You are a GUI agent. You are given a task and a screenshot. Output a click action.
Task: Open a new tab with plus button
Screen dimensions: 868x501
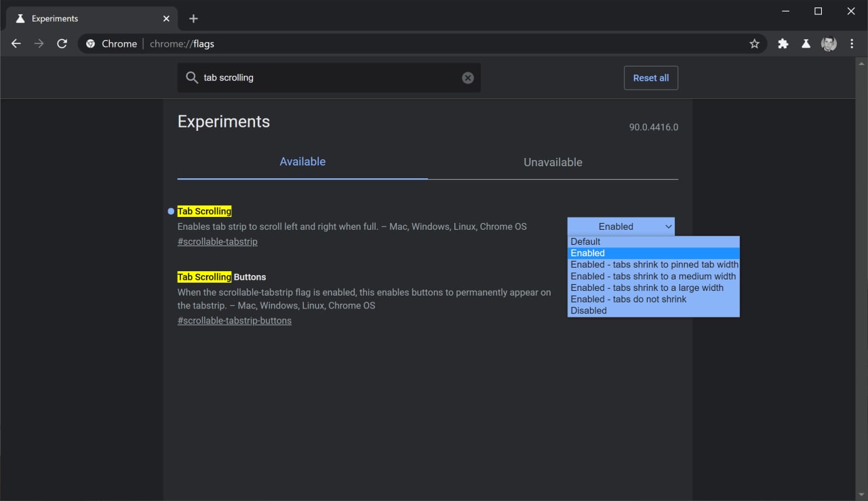pyautogui.click(x=193, y=18)
